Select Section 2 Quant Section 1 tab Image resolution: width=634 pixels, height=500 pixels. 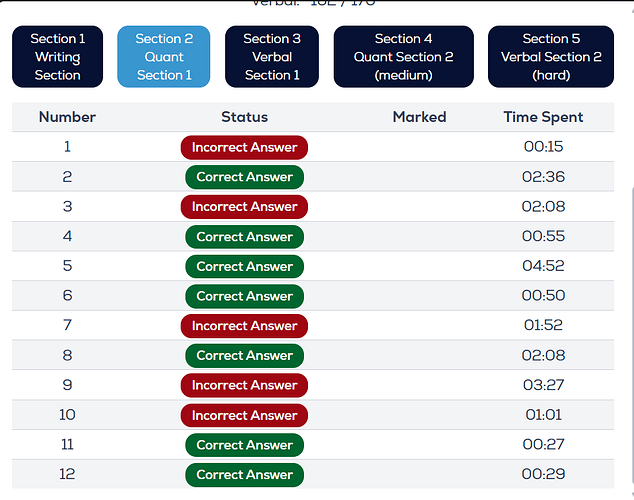coord(164,57)
